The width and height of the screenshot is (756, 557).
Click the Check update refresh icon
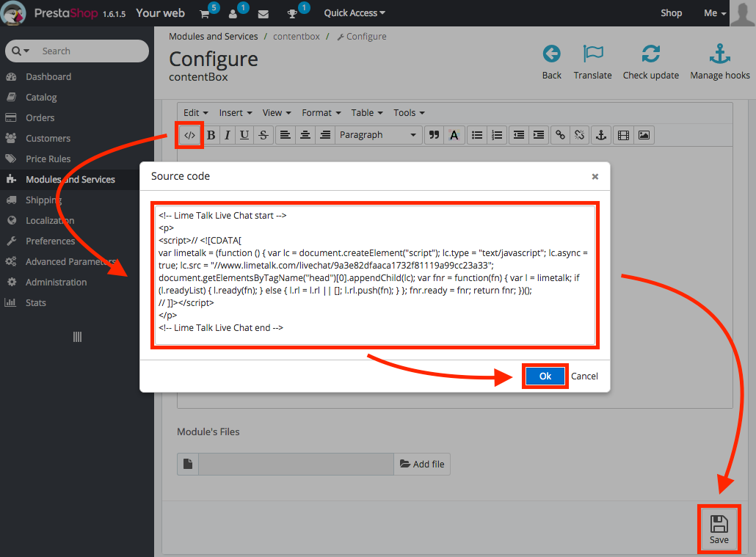[x=651, y=54]
